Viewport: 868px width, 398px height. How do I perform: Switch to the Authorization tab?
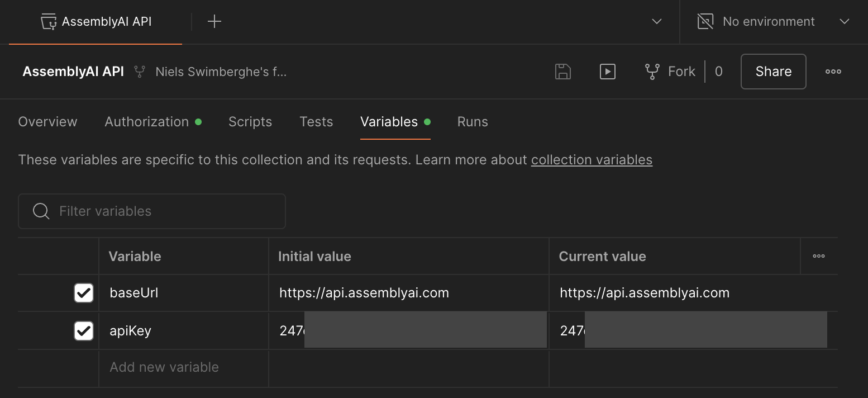click(x=146, y=121)
